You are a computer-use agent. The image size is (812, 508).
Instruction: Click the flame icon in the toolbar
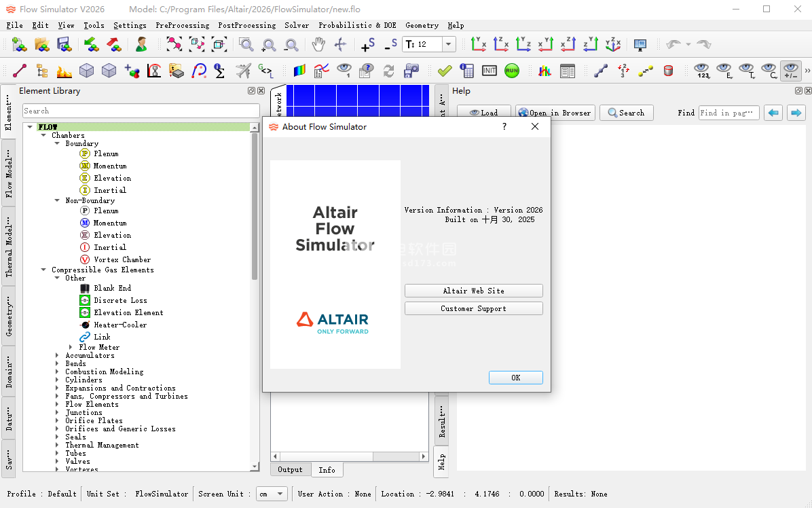[x=64, y=71]
